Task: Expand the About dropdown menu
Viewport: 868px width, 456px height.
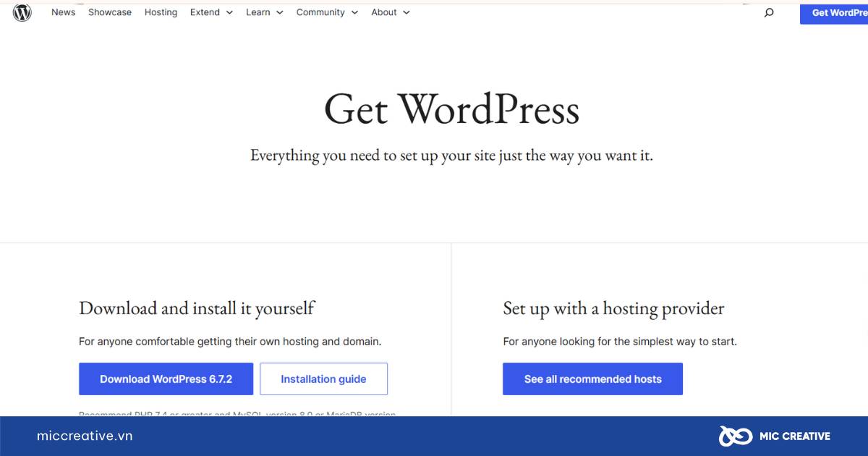Action: coord(391,12)
